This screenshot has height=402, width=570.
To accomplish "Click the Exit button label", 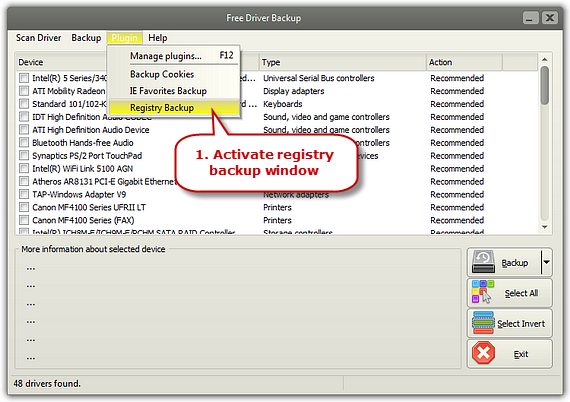I will [521, 354].
